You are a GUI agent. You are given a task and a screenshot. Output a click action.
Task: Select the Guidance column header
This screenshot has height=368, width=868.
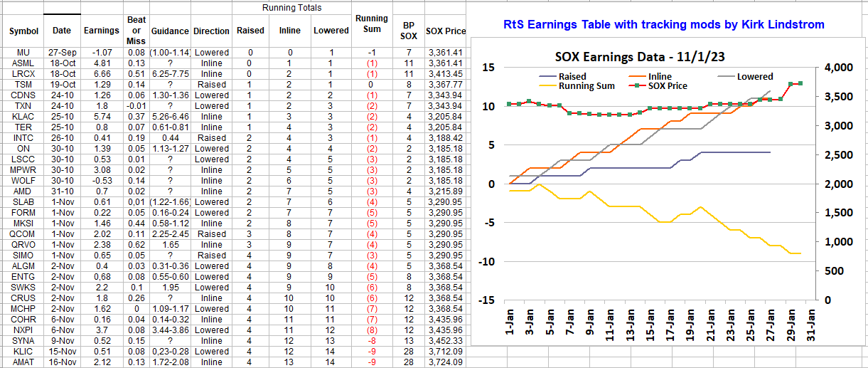pyautogui.click(x=170, y=31)
